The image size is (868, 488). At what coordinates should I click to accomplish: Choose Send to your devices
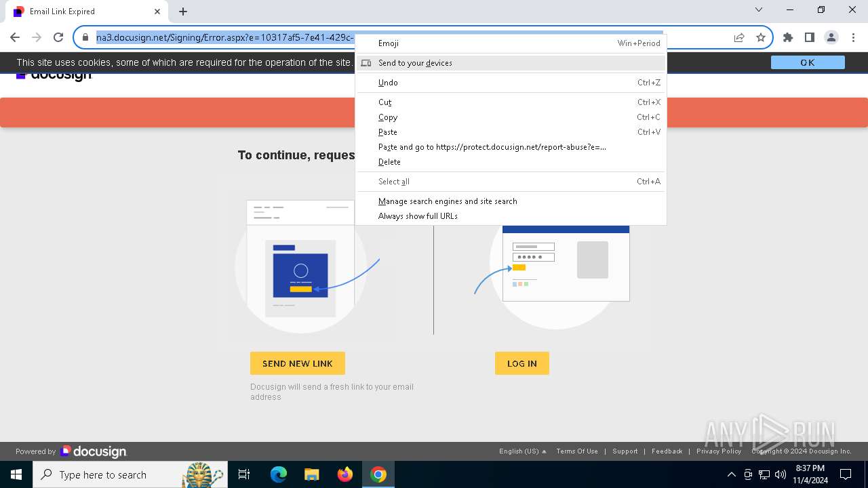511,63
